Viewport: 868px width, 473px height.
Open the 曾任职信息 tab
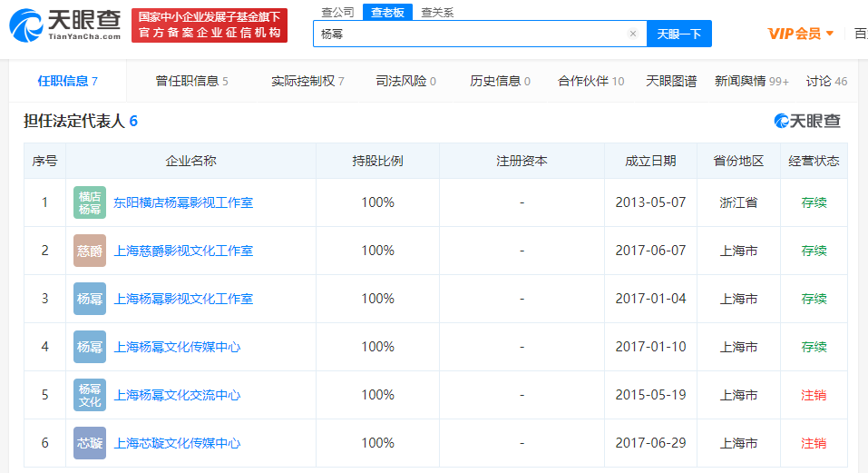tap(191, 81)
